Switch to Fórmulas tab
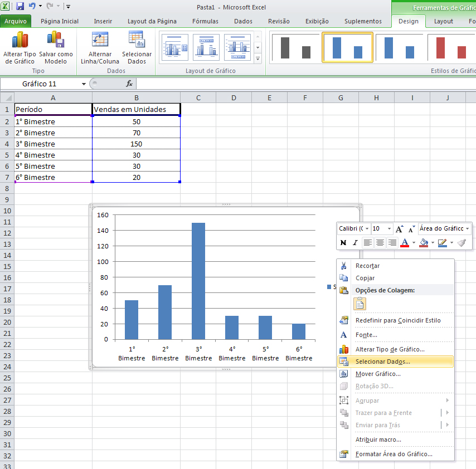Viewport: 476px width, 469px height. pos(205,21)
